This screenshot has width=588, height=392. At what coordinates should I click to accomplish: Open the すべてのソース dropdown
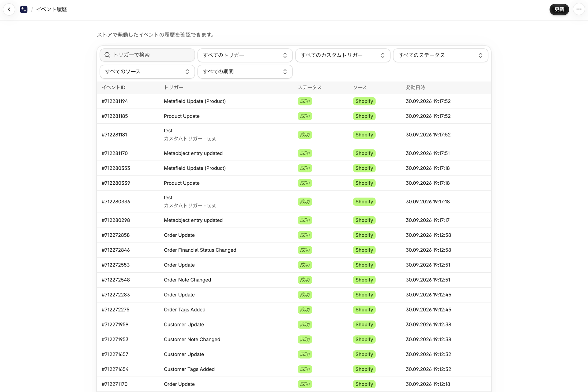147,72
